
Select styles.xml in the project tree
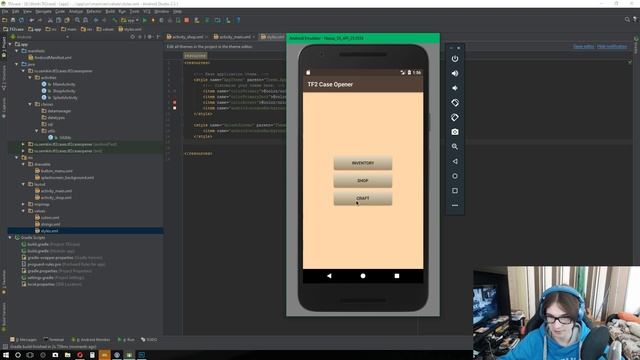[49, 231]
